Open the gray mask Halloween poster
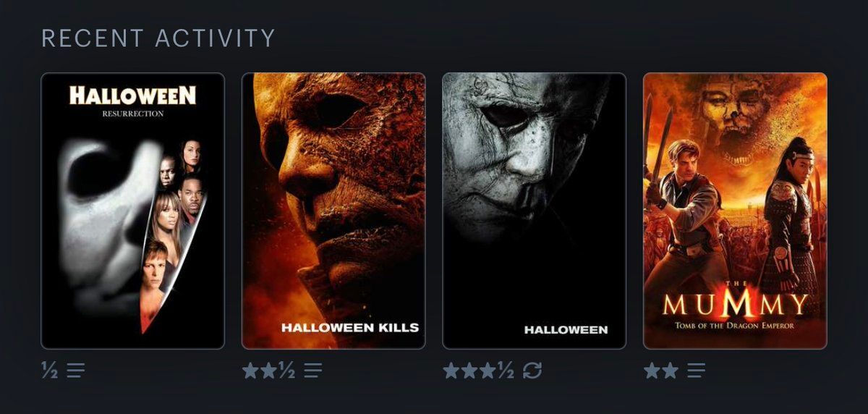 [x=535, y=211]
